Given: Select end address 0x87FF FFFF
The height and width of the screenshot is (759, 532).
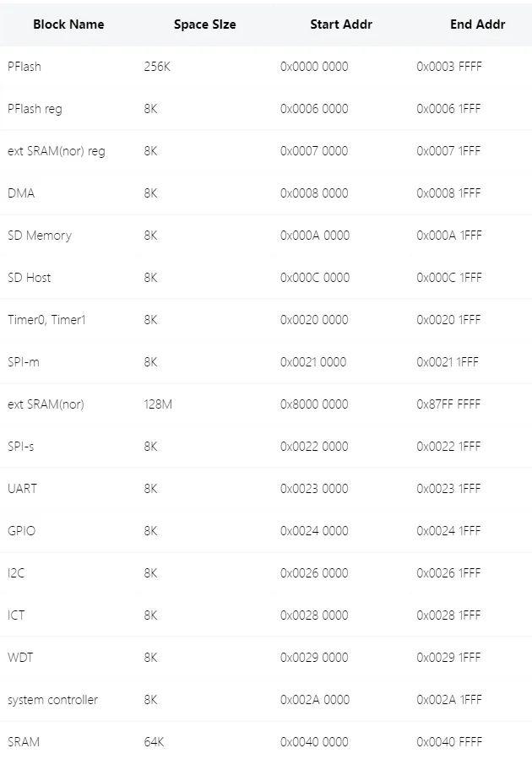Looking at the screenshot, I should (x=449, y=404).
